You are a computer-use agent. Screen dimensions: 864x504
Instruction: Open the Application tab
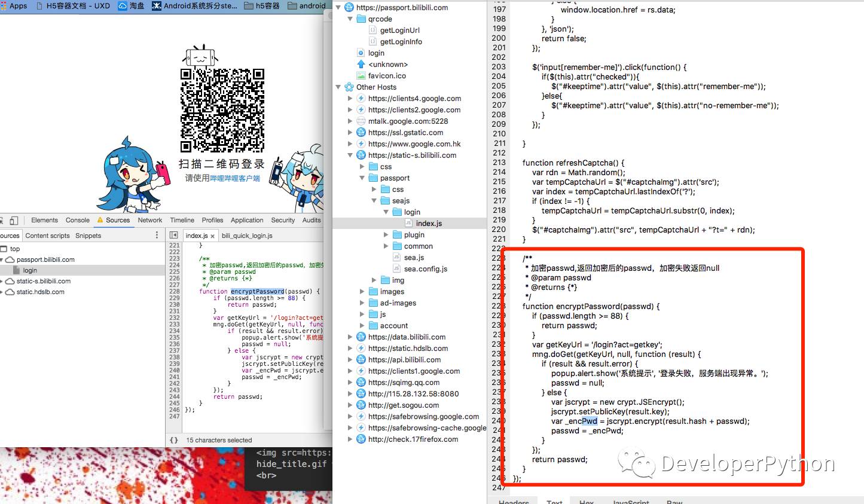pos(247,220)
